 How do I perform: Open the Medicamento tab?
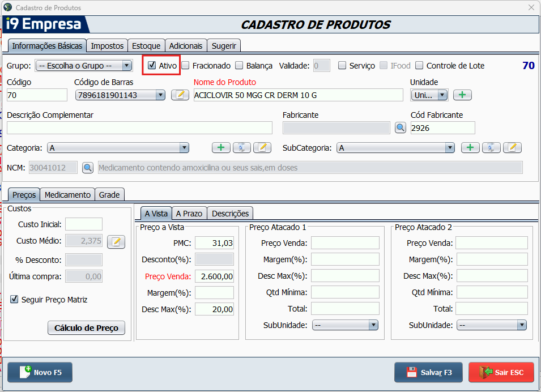click(67, 195)
